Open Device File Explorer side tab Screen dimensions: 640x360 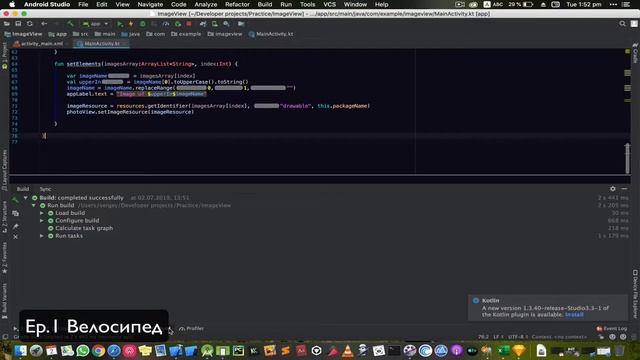pos(635,293)
